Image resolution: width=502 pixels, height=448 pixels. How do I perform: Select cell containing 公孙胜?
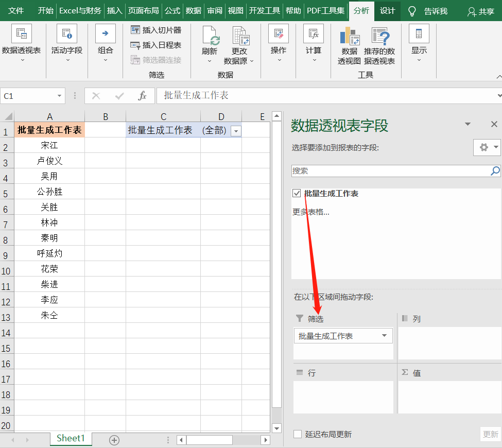(x=49, y=192)
